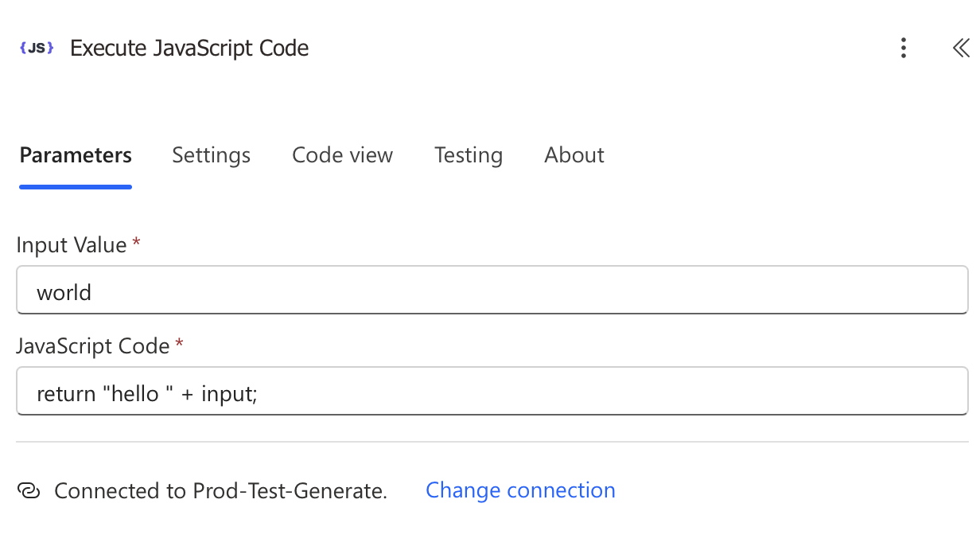Go to the Testing tab
The image size is (980, 554).
(x=469, y=155)
